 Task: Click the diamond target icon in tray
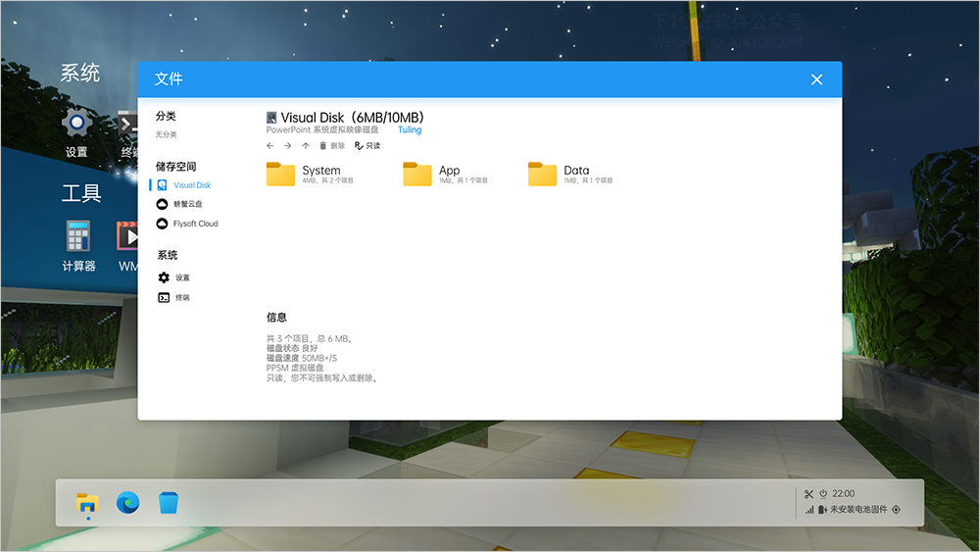coord(897,510)
